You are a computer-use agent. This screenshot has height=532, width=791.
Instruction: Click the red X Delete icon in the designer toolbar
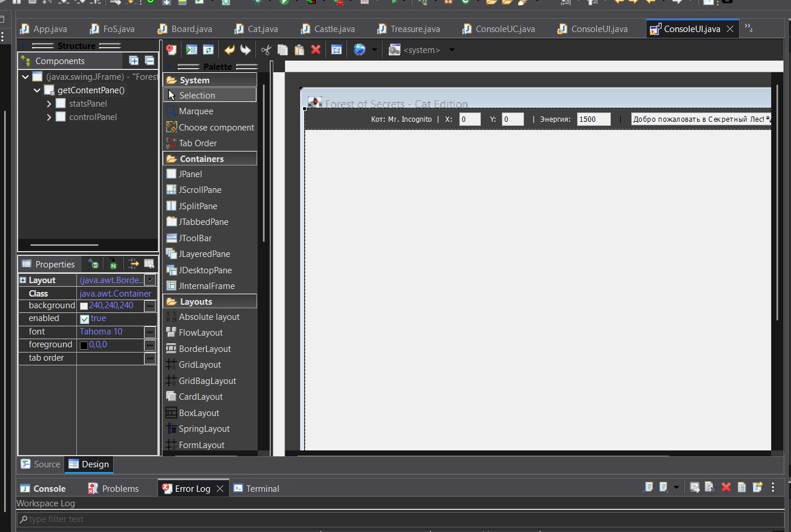[x=316, y=50]
